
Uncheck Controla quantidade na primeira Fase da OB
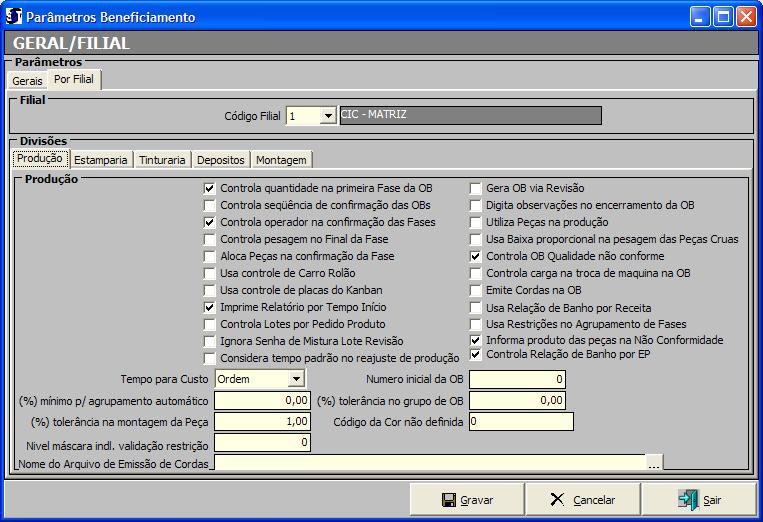[x=210, y=188]
